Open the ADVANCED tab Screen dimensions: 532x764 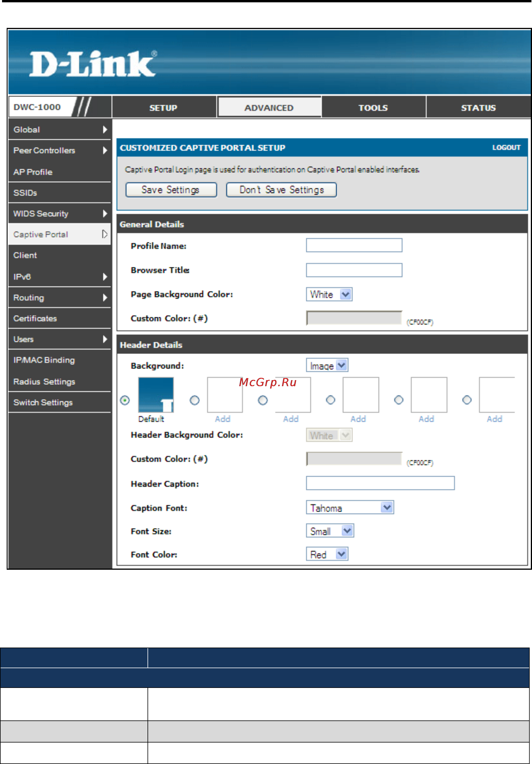click(269, 107)
